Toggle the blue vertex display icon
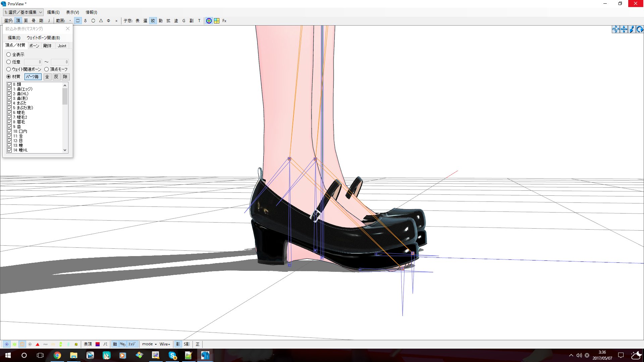This screenshot has height=362, width=644. click(7, 344)
